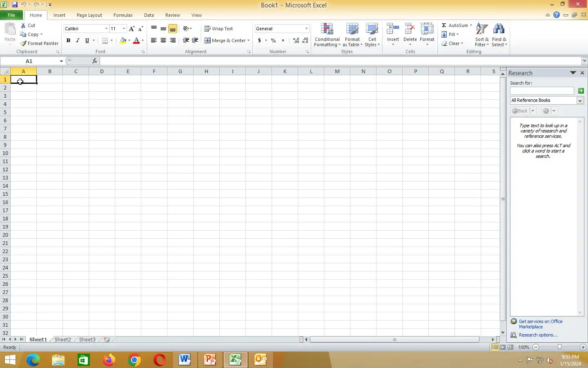
Task: Expand the AutoSum dropdown arrow
Action: [471, 25]
